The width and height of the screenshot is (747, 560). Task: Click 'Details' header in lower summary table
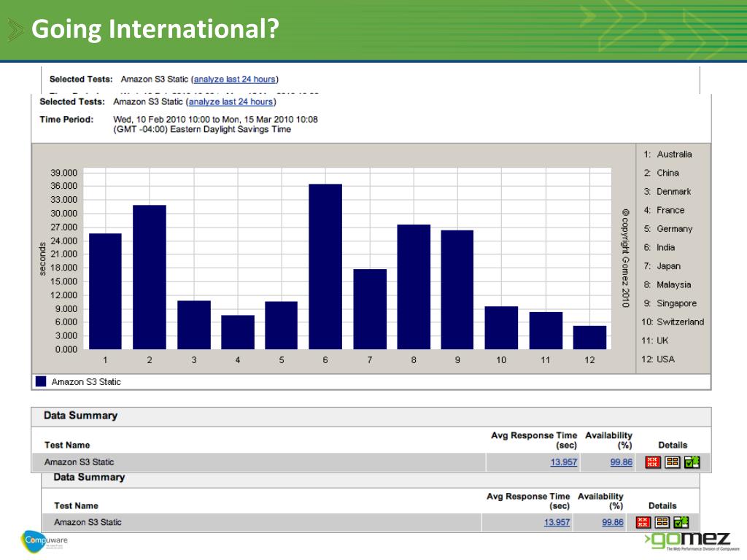[662, 506]
